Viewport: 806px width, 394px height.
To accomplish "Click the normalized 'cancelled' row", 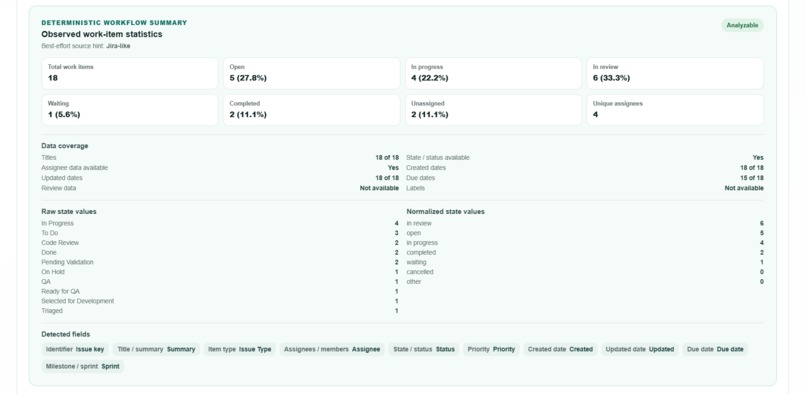I will tap(585, 272).
